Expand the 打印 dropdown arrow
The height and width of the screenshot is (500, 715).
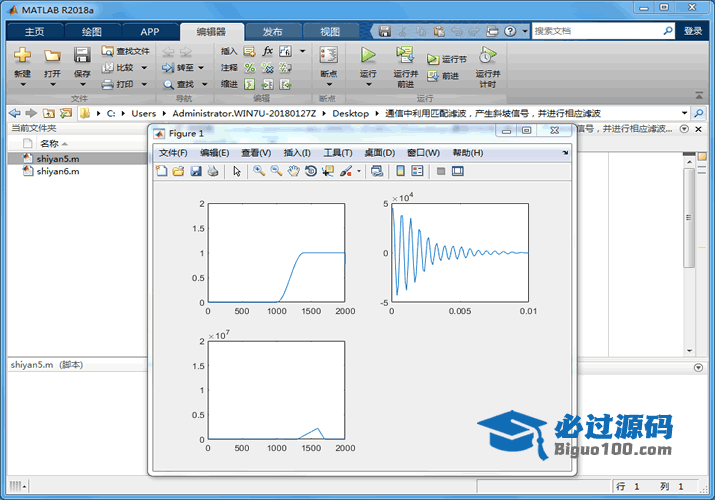[144, 84]
